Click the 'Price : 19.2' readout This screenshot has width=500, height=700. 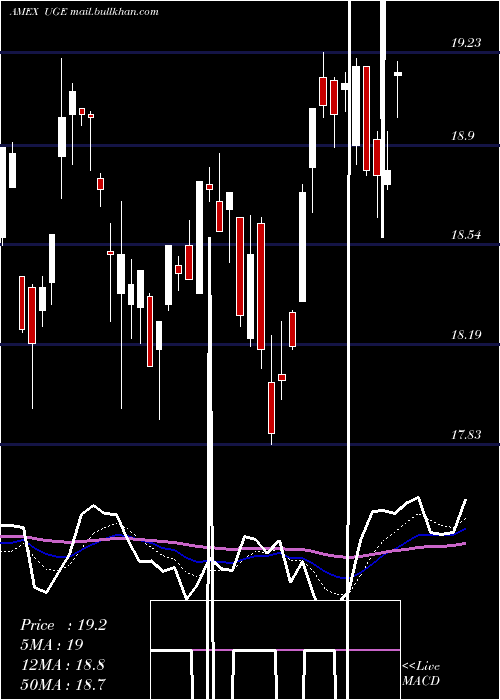tap(63, 625)
